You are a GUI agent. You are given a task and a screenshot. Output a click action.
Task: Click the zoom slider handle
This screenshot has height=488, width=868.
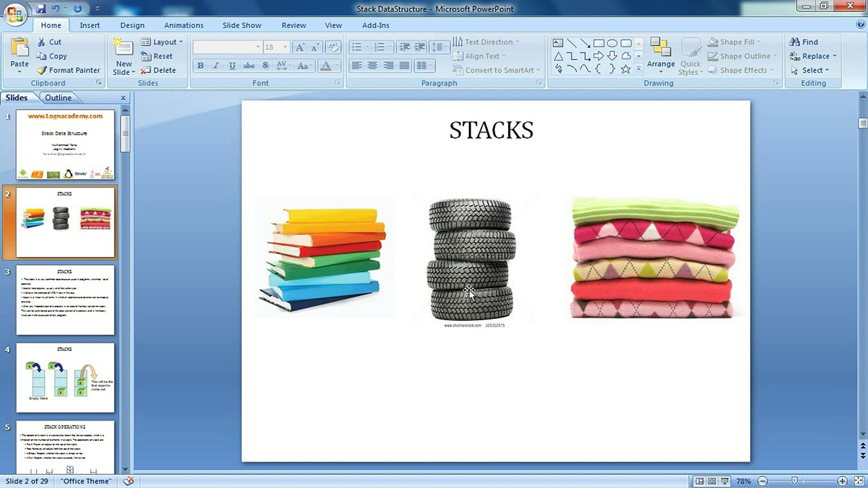(x=794, y=481)
